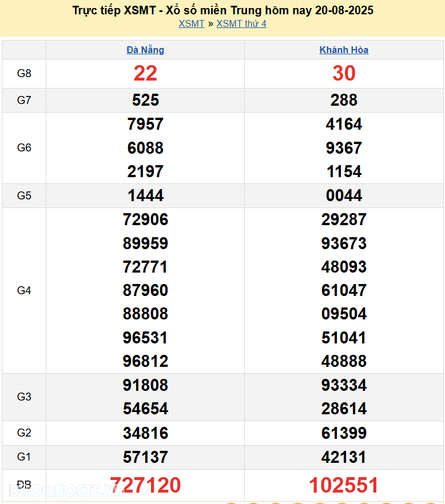
Task: Select Khánh Hòa G5 number 0044
Action: click(x=344, y=195)
